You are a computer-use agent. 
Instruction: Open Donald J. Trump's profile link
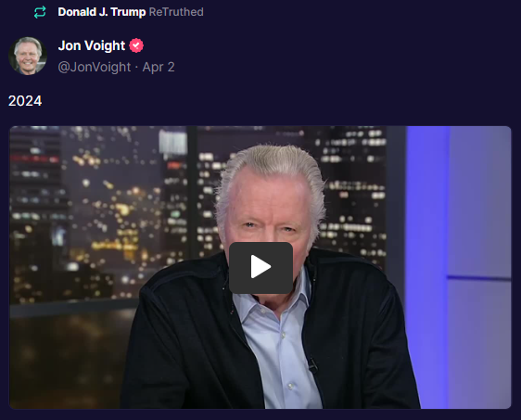coord(102,12)
